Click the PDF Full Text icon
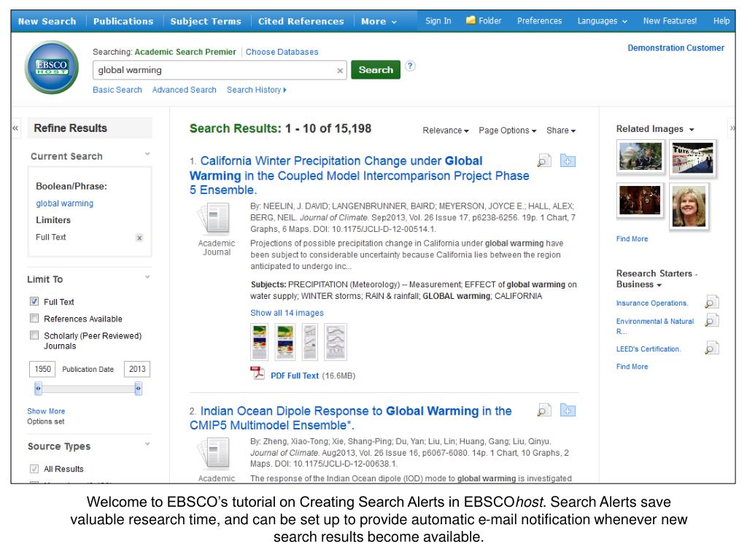 point(258,373)
